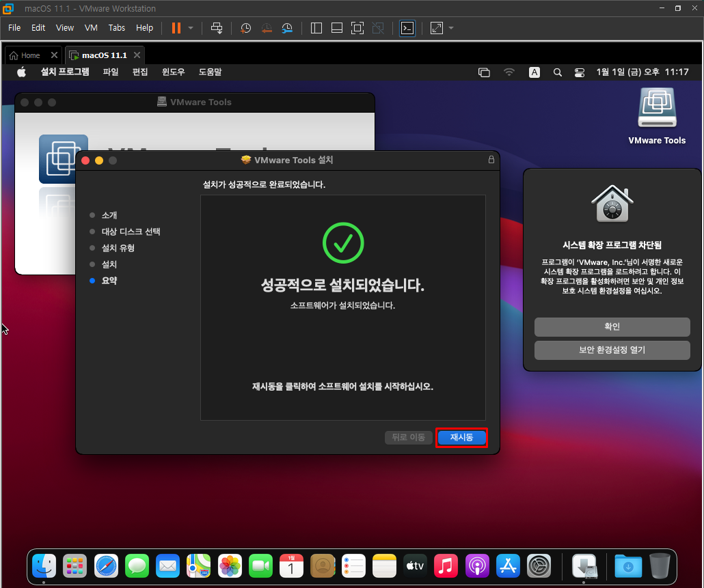Image resolution: width=704 pixels, height=588 pixels.
Task: Select the 요약 step
Action: [109, 281]
